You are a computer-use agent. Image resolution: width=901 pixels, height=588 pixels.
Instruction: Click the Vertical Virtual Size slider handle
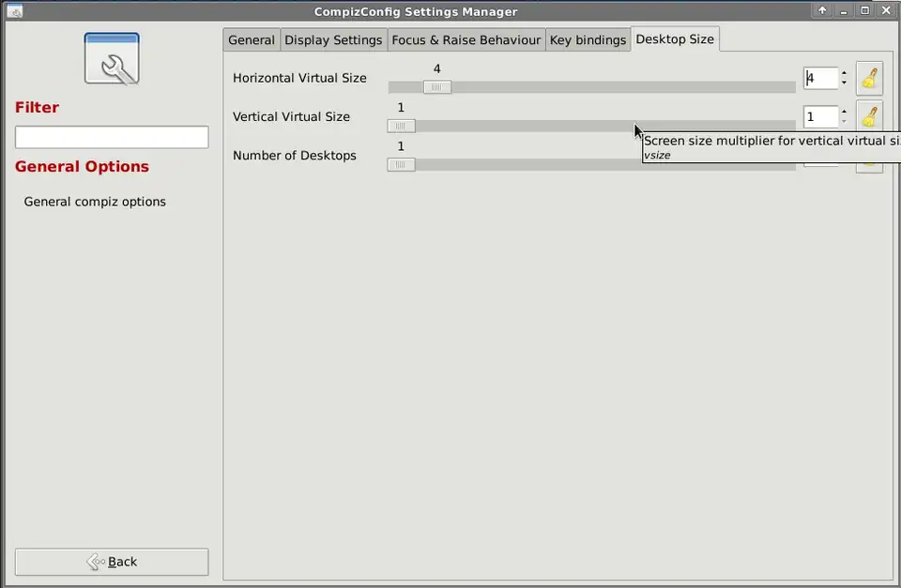(401, 127)
